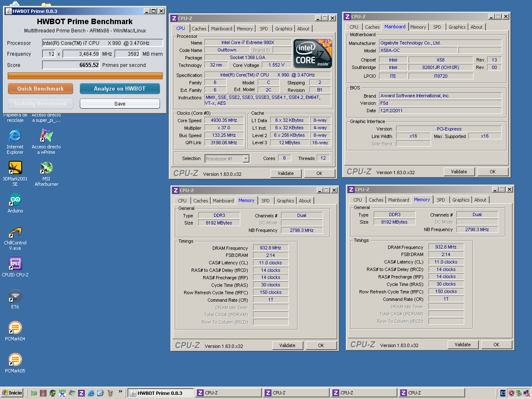Open Caches tab in bottom-right CPU-Z window
The height and width of the screenshot is (399, 532).
376,200
